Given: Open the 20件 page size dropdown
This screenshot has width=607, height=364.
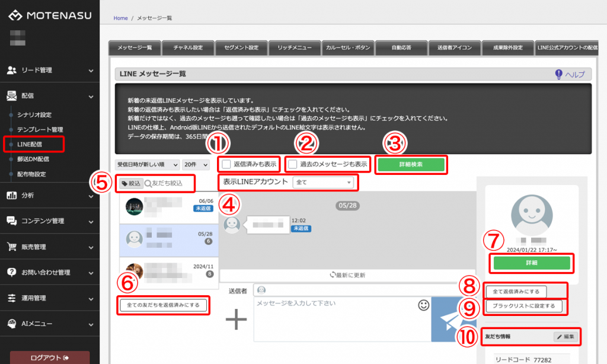Looking at the screenshot, I should coord(196,164).
